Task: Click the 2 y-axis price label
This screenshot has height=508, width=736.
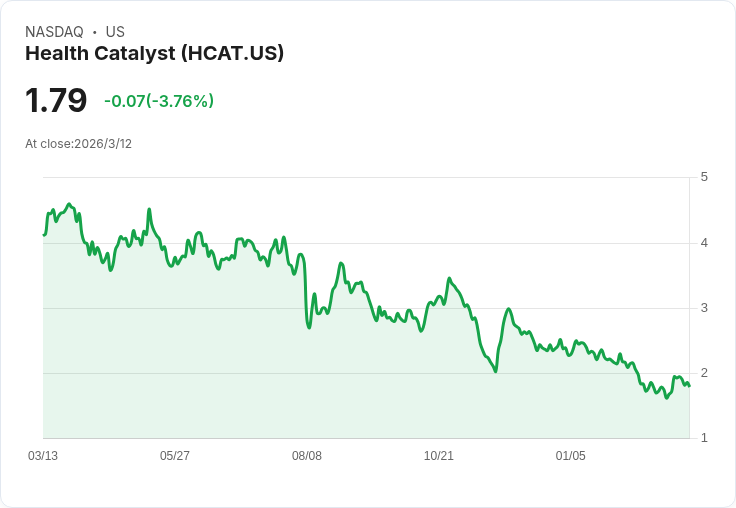Action: coord(704,373)
